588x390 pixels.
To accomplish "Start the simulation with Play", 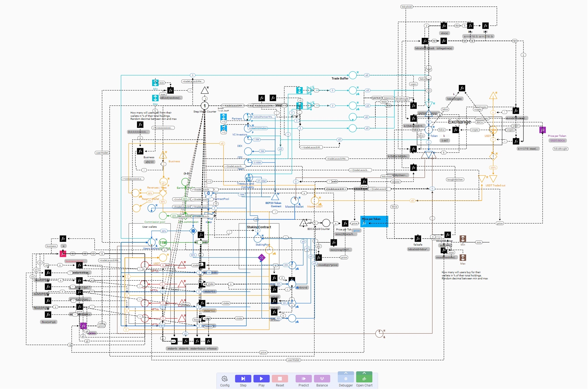I will tap(261, 379).
